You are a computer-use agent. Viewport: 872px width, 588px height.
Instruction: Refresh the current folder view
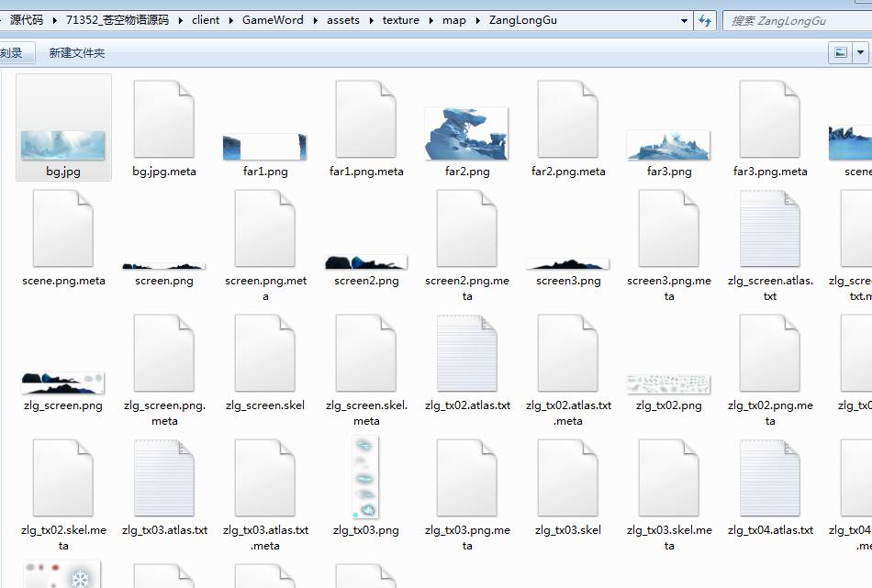click(x=705, y=20)
